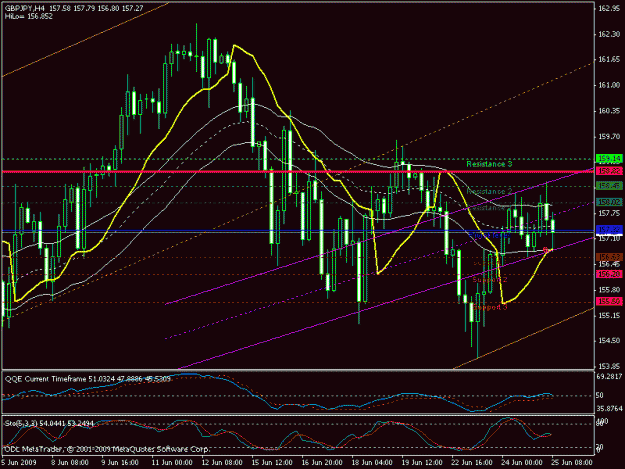Viewport: 625px width, 469px height.
Task: Click the ODL MetaTrader copyright text
Action: pyautogui.click(x=106, y=449)
